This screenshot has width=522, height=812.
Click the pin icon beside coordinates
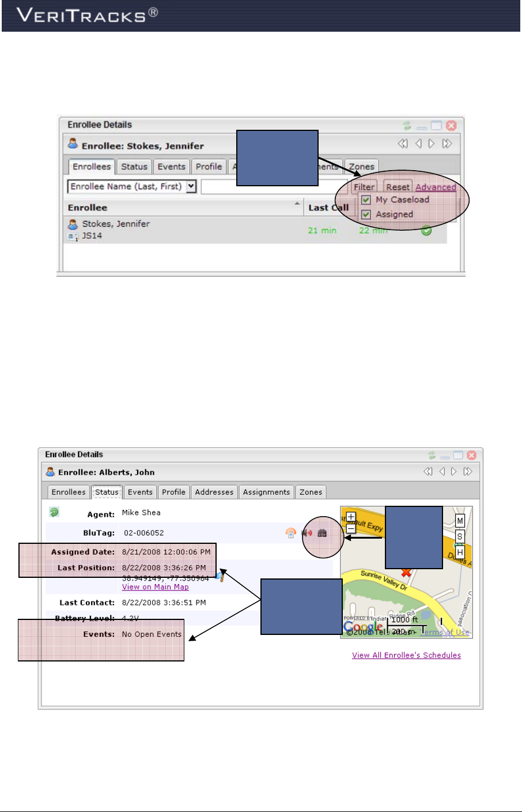click(220, 577)
